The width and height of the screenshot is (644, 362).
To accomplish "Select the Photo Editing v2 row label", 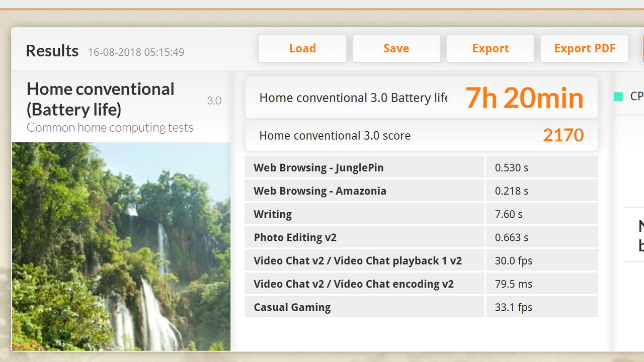I will point(295,237).
